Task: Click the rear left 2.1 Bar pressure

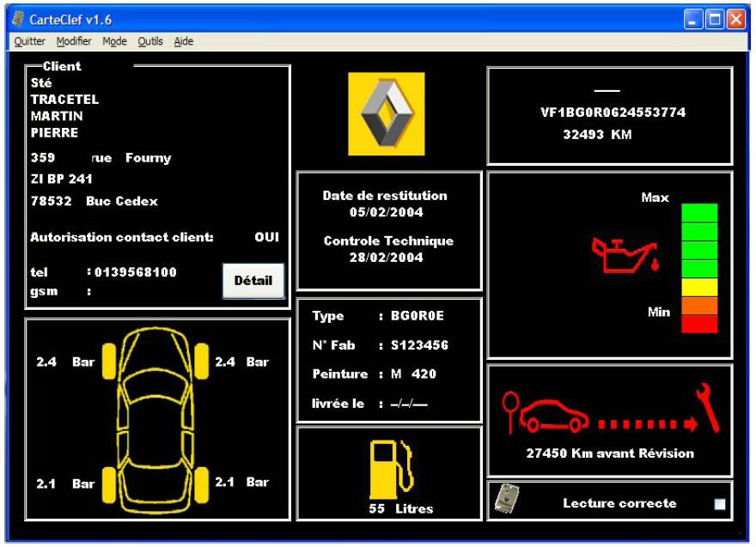Action: point(65,483)
